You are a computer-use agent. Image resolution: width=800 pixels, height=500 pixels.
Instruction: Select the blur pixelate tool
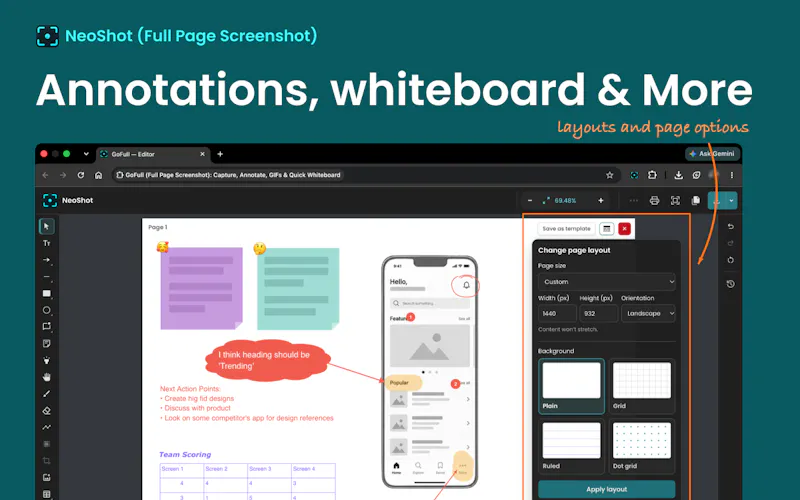[x=46, y=444]
